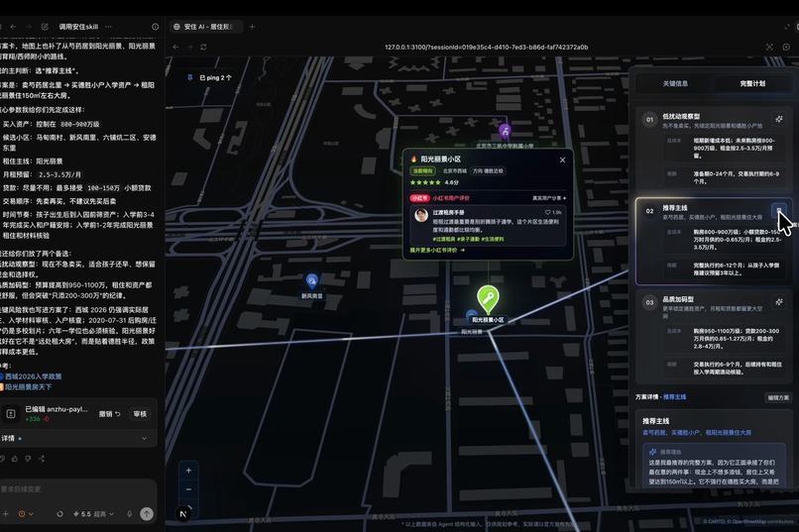Select the 安住 AI browser tab
The height and width of the screenshot is (532, 799).
pos(204,27)
